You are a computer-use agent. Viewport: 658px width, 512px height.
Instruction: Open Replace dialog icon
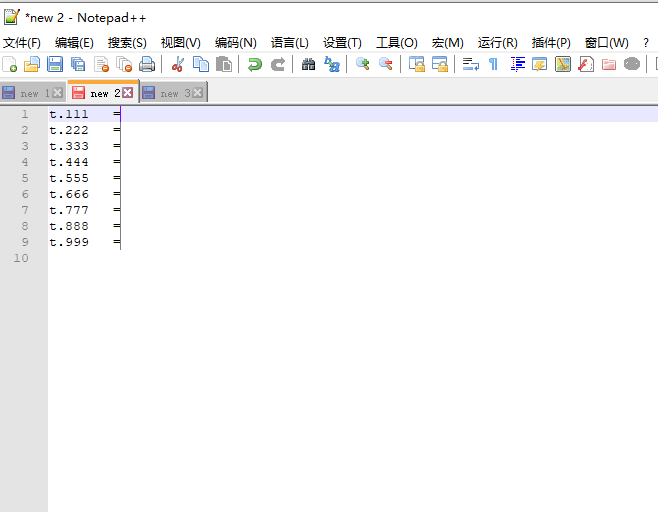(x=332, y=64)
